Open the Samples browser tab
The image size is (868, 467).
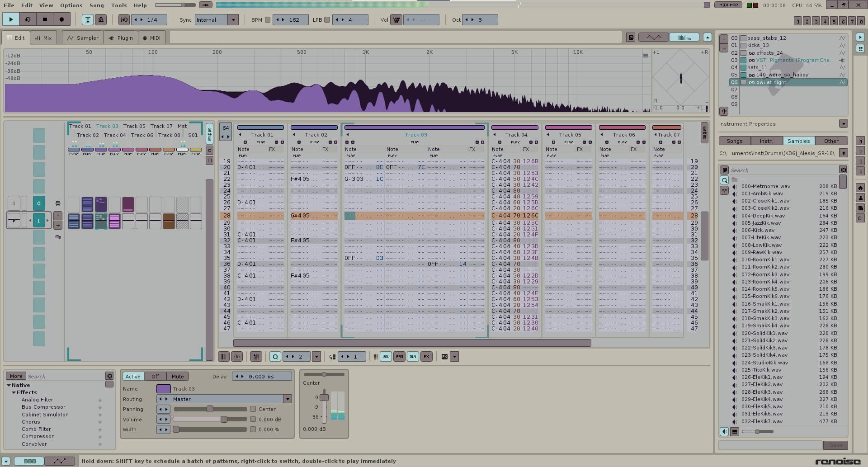coord(798,141)
